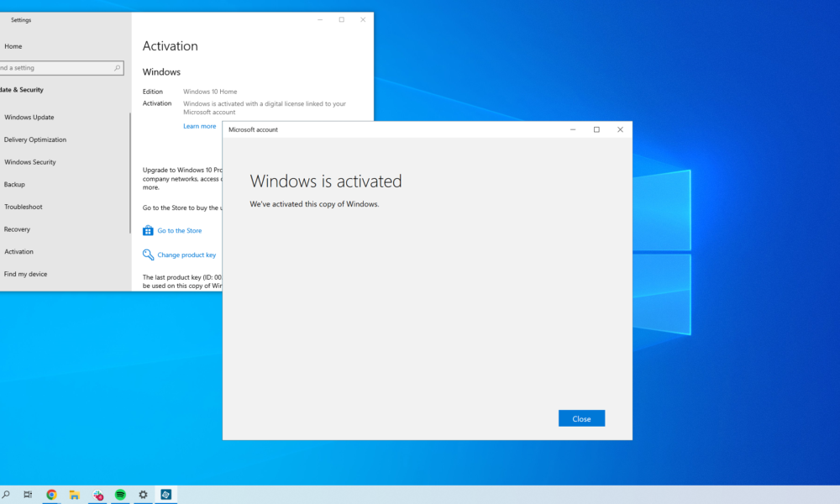Select Backup in the sidebar
The height and width of the screenshot is (504, 840).
(14, 184)
